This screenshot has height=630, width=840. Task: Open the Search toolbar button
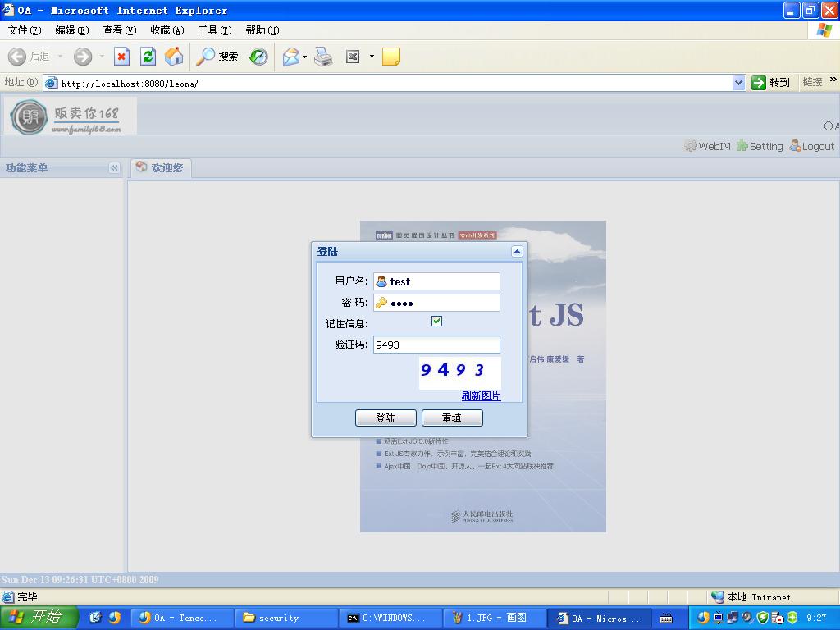(x=217, y=57)
